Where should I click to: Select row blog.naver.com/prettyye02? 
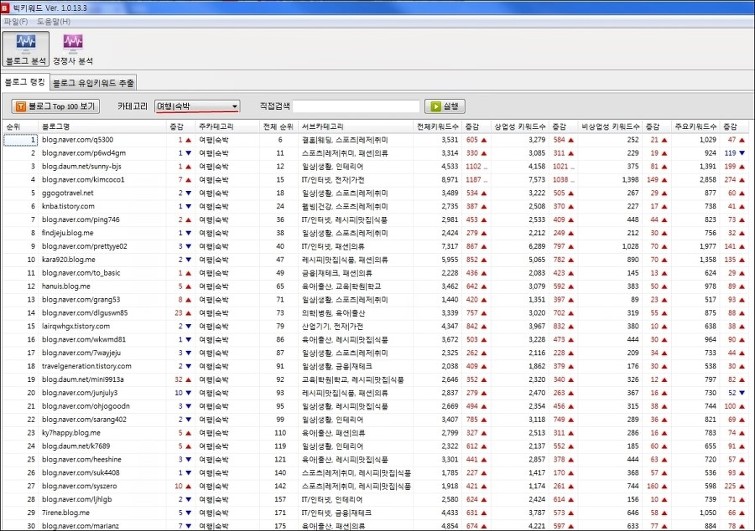[x=376, y=246]
